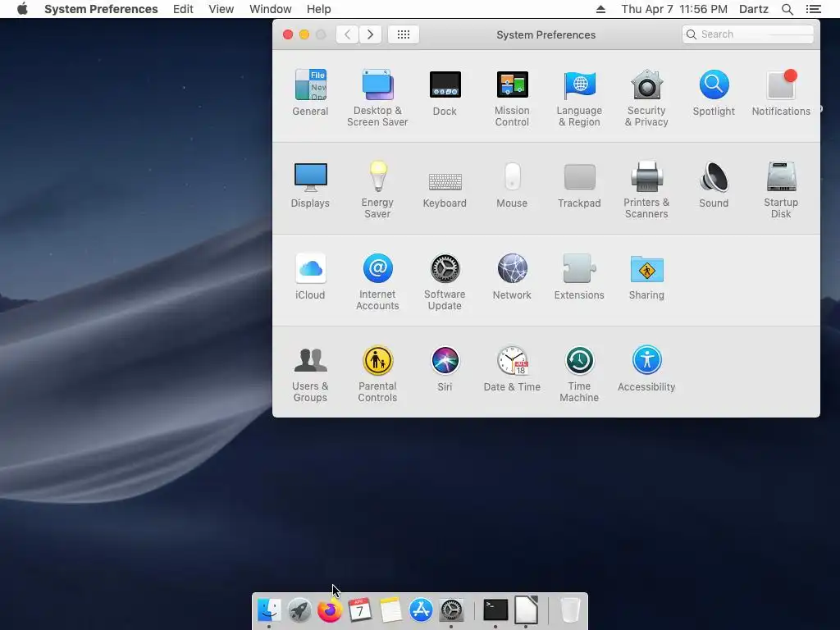Open Notification Center list icon
Screen dimensions: 840x630
tap(814, 9)
